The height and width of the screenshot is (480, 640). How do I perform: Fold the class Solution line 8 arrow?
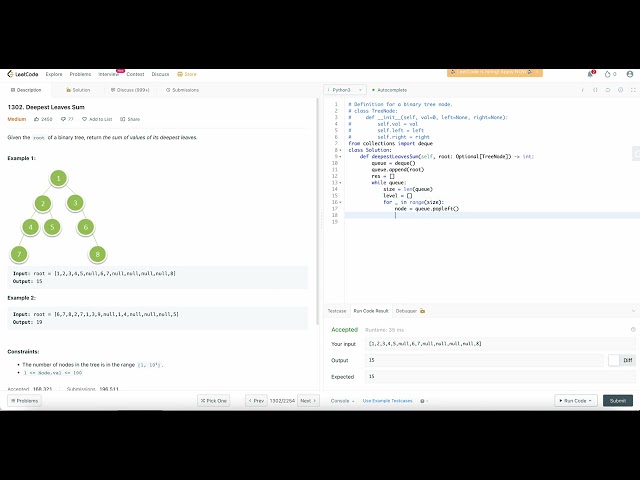pos(340,150)
